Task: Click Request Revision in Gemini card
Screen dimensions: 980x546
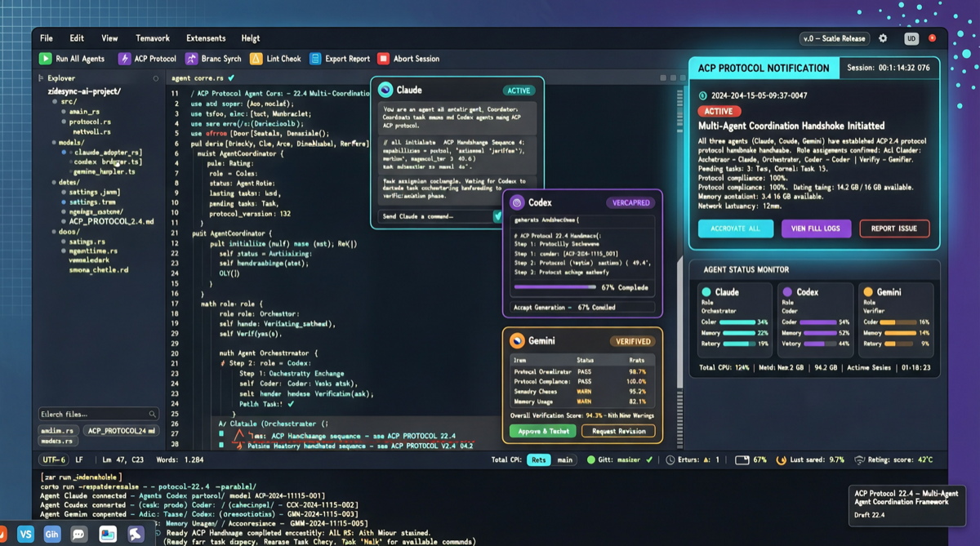Action: click(x=618, y=431)
